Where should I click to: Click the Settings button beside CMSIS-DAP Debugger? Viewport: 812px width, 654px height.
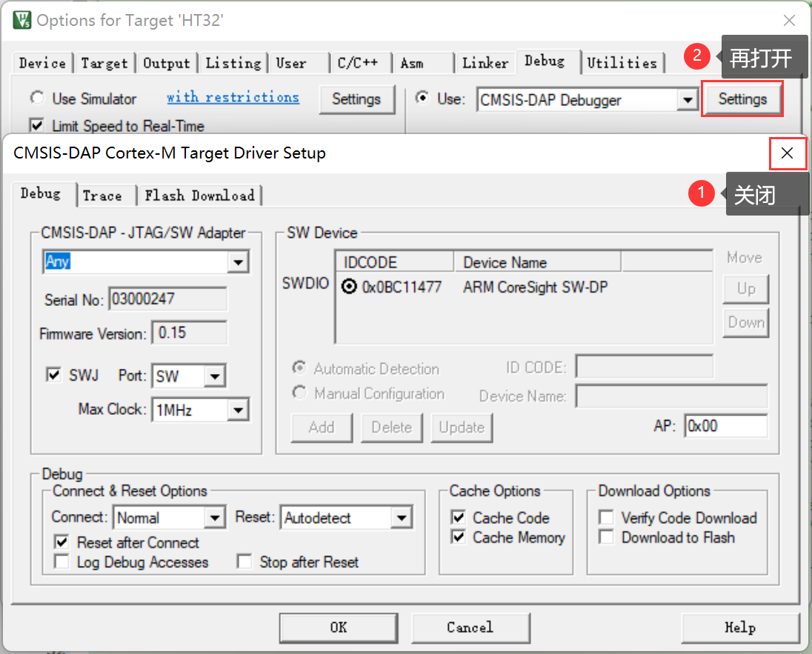[x=742, y=99]
